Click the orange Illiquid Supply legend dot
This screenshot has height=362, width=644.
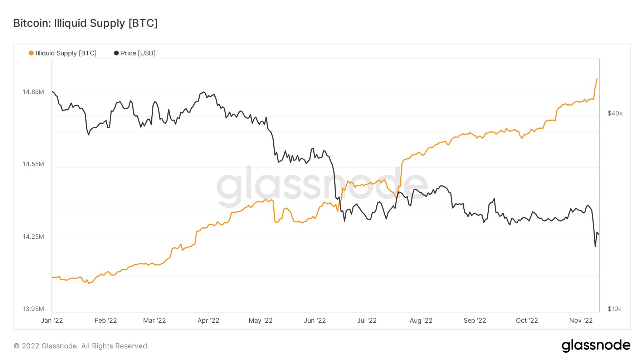[x=31, y=53]
